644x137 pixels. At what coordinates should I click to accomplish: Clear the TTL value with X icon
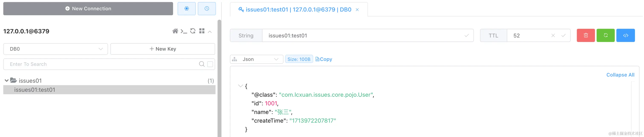(x=553, y=36)
